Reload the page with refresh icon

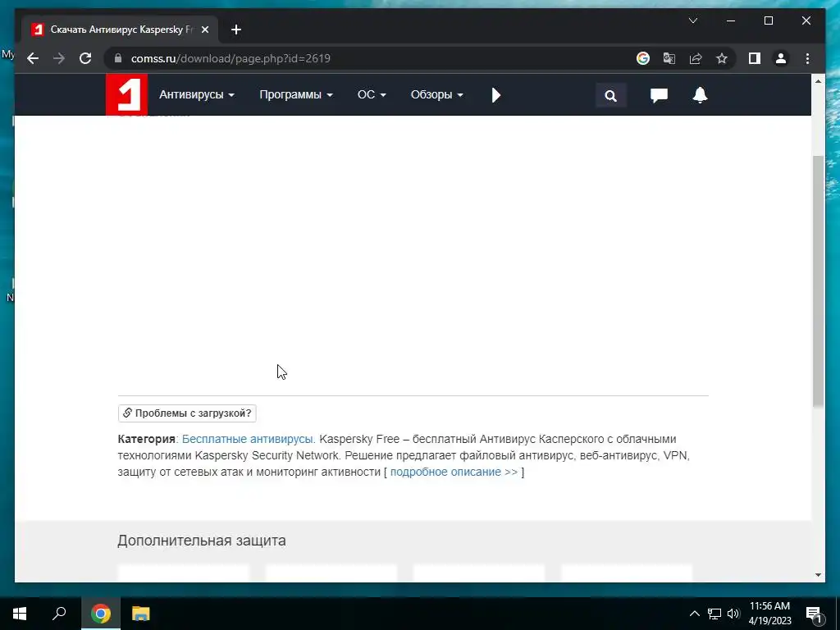tap(85, 58)
